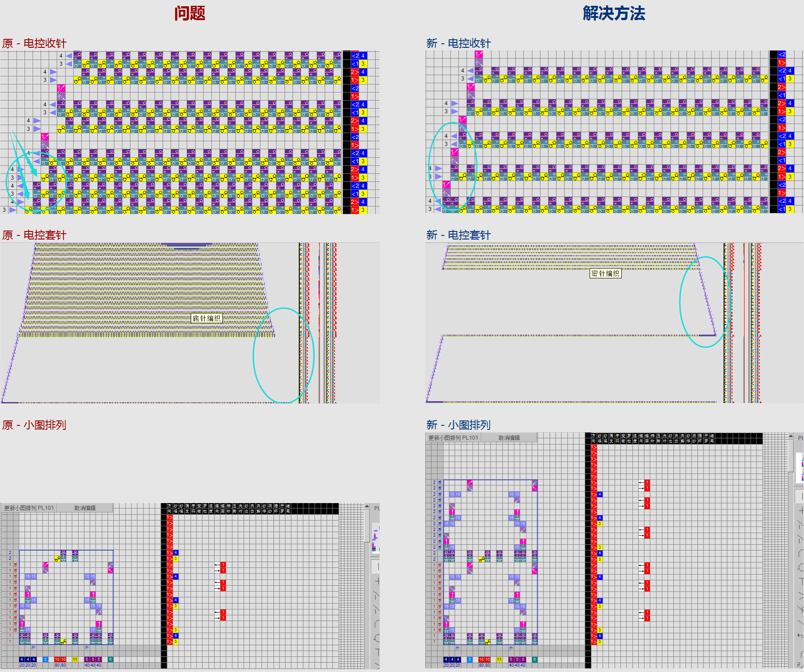Click the scroll-up arrow in the new panel
Screen dimensions: 804x672
coord(791,437)
